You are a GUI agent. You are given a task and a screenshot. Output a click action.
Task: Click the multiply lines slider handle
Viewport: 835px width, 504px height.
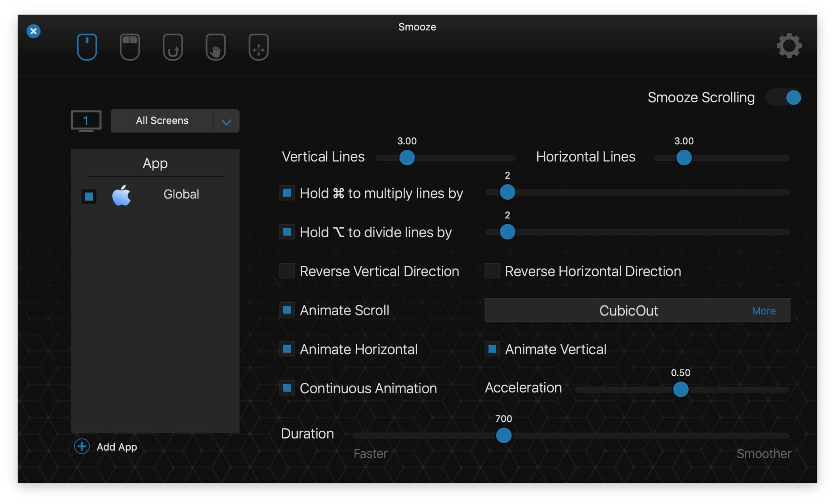(x=508, y=192)
